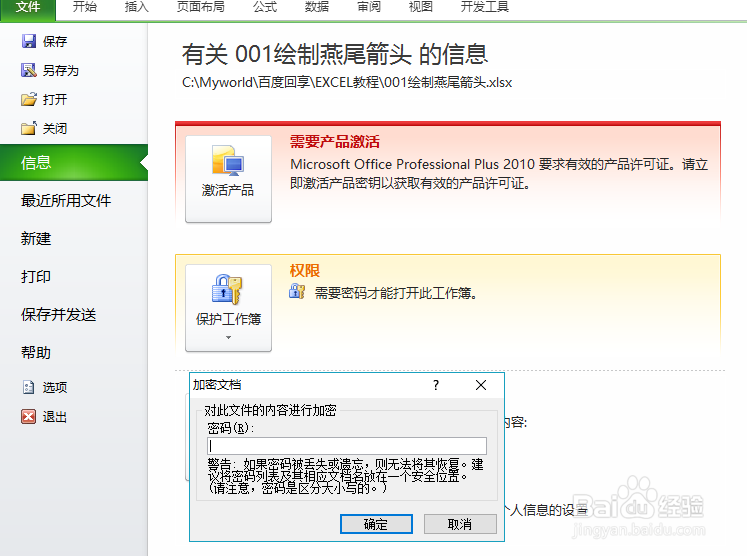Open 最近所用文件 list
The width and height of the screenshot is (747, 556).
pos(66,201)
